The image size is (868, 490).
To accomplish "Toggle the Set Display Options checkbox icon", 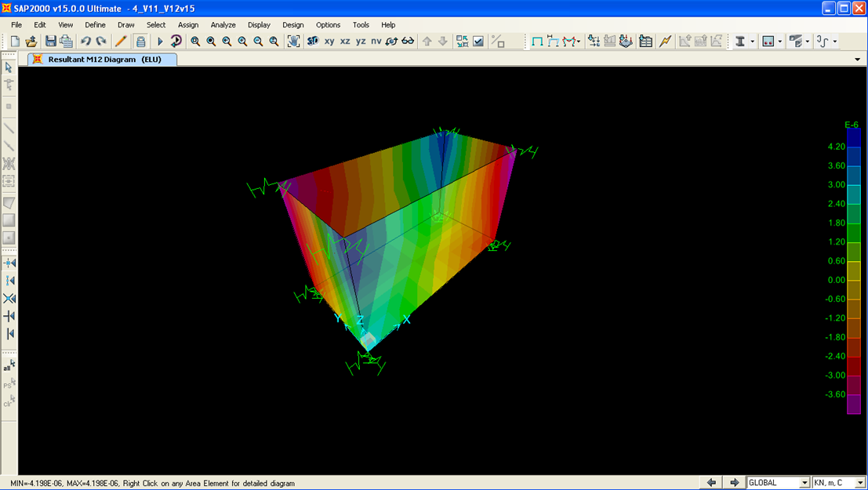I will click(478, 42).
